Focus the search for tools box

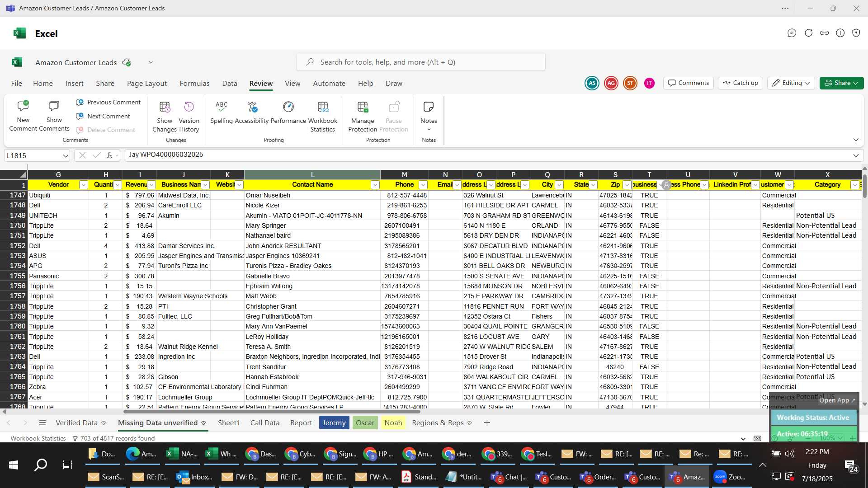click(420, 62)
